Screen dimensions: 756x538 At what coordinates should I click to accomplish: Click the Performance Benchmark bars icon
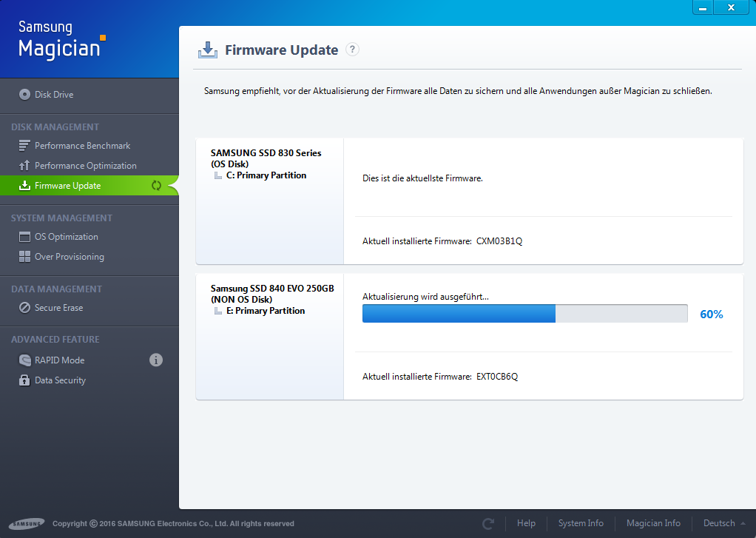click(x=24, y=145)
